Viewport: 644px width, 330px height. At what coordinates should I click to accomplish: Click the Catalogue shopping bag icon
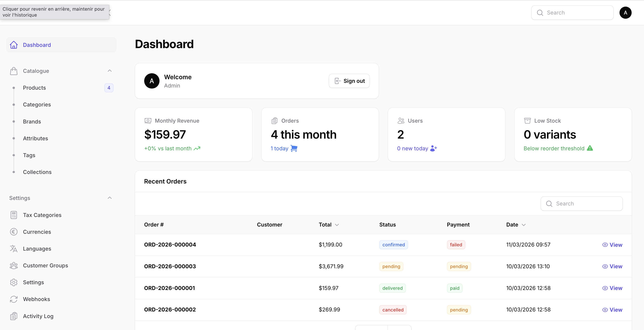[x=14, y=71]
